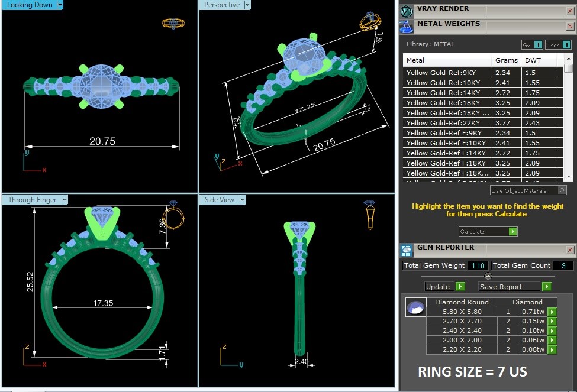Open the Looking Down viewport dropdown
This screenshot has height=392, width=577.
[x=60, y=5]
